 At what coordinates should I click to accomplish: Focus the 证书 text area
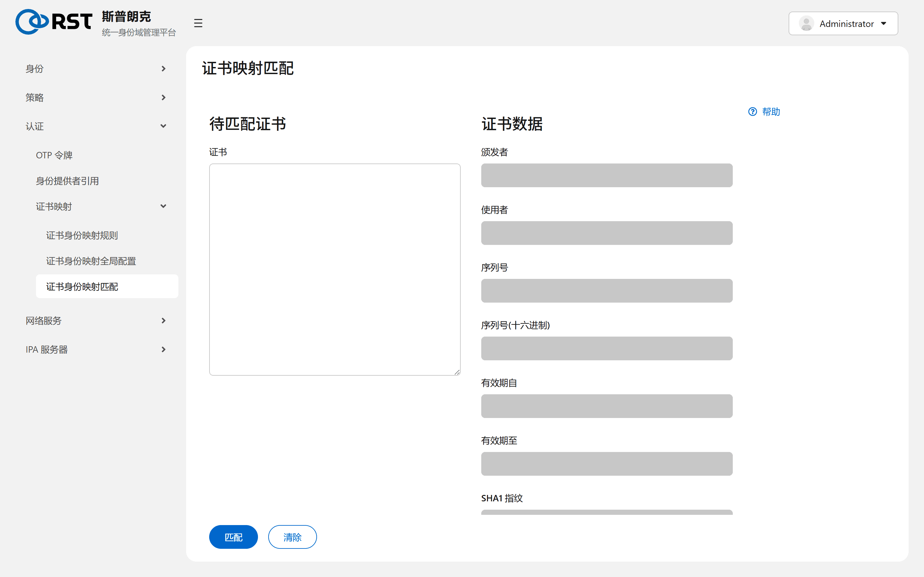click(x=335, y=269)
